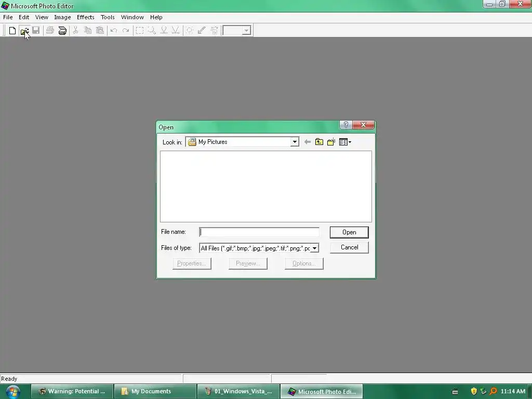Click the keyboard tray icon
The height and width of the screenshot is (399, 532).
click(x=455, y=392)
